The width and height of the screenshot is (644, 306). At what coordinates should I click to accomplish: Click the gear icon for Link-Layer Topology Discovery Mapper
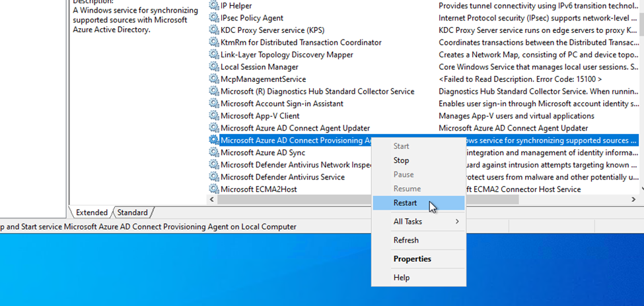pyautogui.click(x=213, y=55)
